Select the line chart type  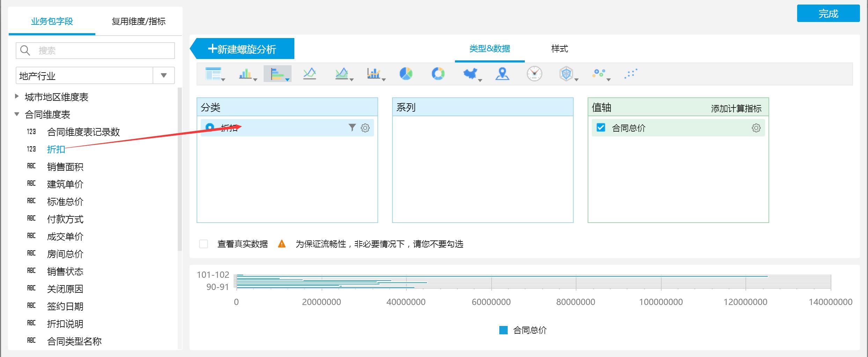coord(310,74)
